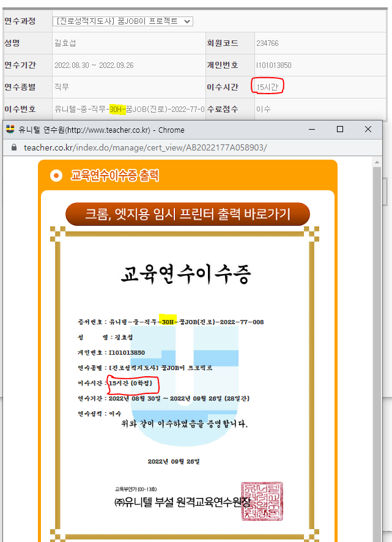Image resolution: width=392 pixels, height=542 pixels.
Task: Click the orange bullet icon beside 교육연수이수증 출력
Action: 56,175
